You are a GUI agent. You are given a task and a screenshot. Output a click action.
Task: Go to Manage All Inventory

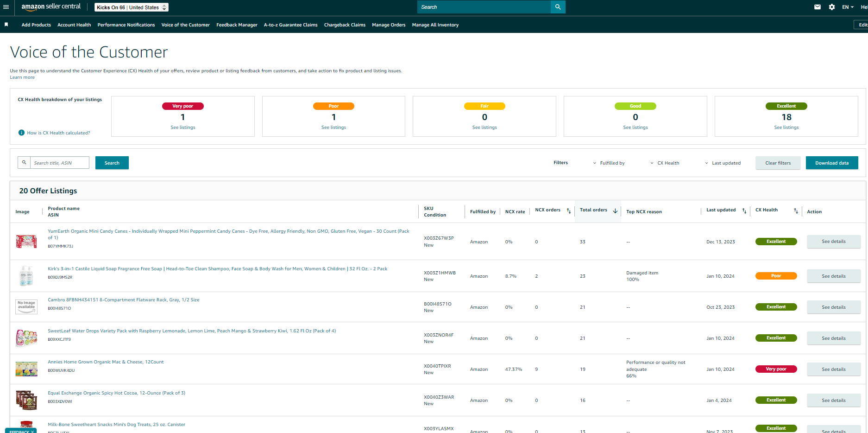tap(435, 25)
